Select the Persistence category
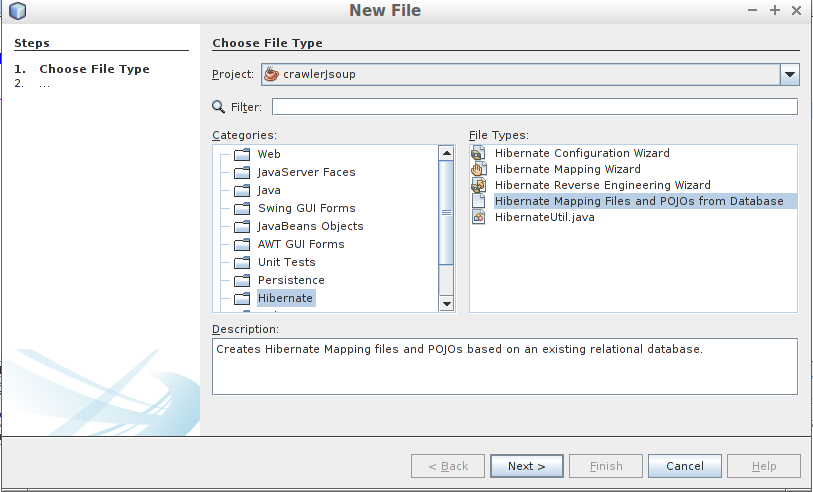 pos(291,280)
